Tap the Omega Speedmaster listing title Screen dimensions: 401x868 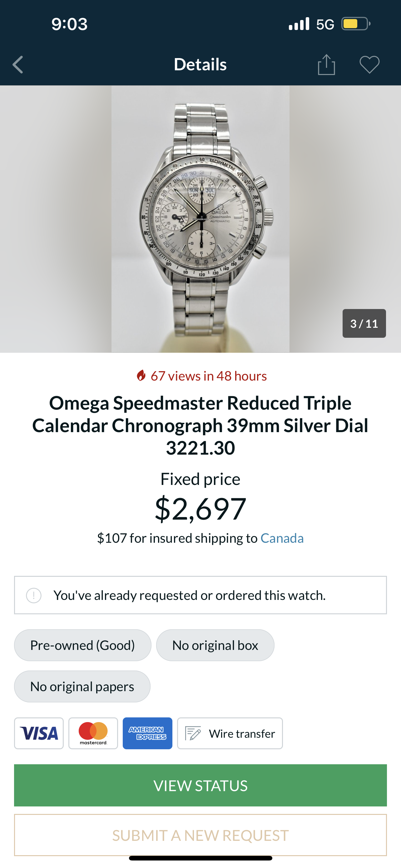[200, 425]
